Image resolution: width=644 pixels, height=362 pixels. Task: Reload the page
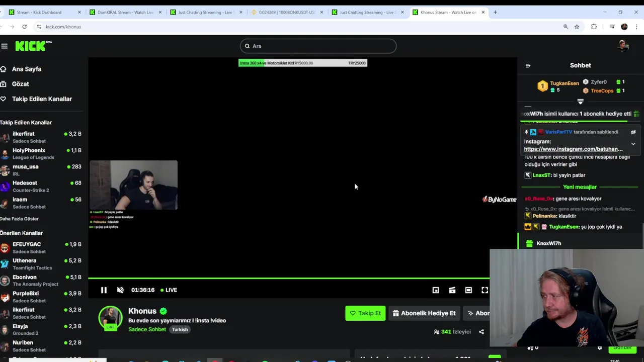24,27
